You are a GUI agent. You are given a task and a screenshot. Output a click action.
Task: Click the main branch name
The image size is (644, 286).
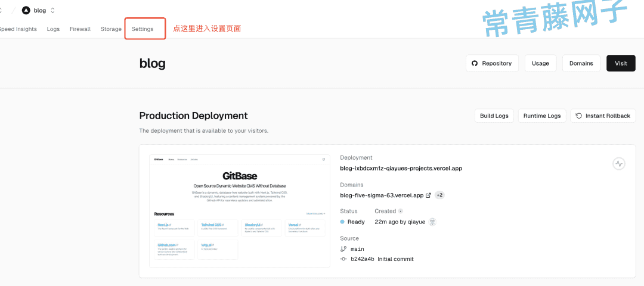357,249
